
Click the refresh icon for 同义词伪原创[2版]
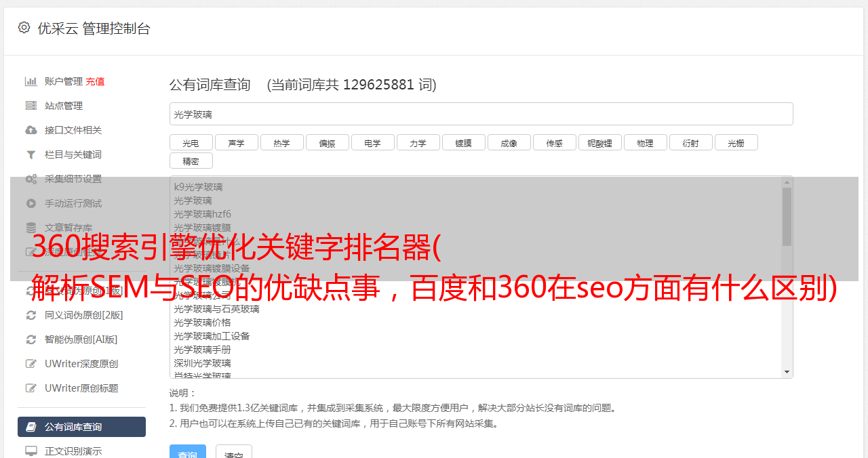tap(31, 315)
